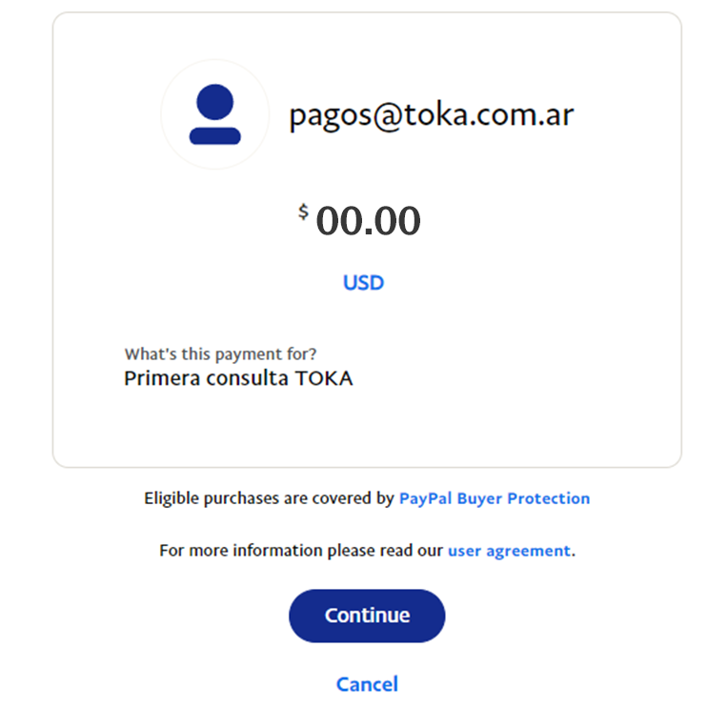Click the word TOKA in the payment note

click(323, 378)
